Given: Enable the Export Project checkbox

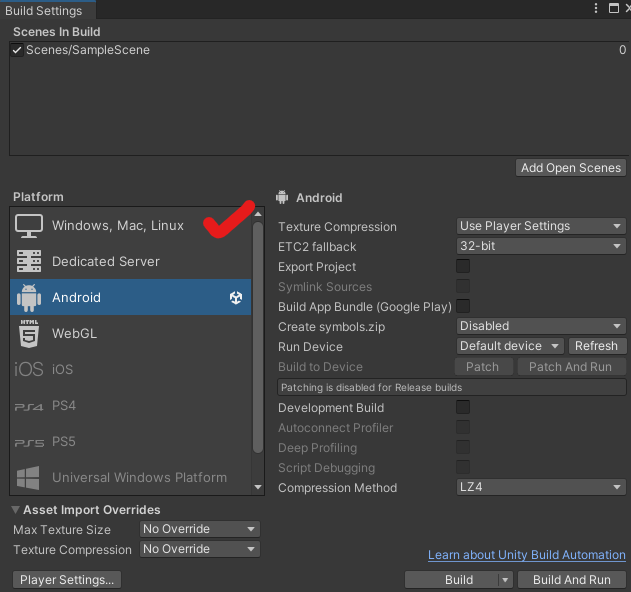Looking at the screenshot, I should [463, 266].
